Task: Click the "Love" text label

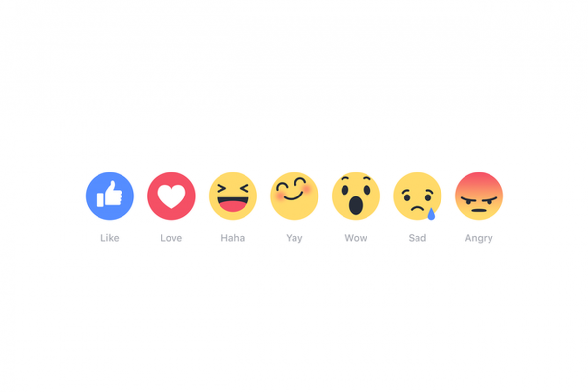Action: pos(171,238)
